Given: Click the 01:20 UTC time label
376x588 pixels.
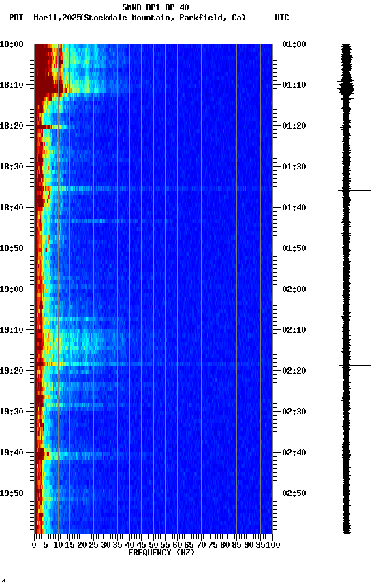Looking at the screenshot, I should click(294, 126).
